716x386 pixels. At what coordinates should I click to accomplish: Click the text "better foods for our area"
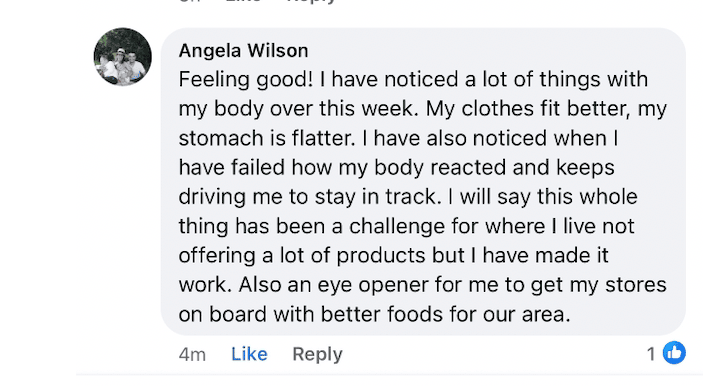[x=445, y=315]
